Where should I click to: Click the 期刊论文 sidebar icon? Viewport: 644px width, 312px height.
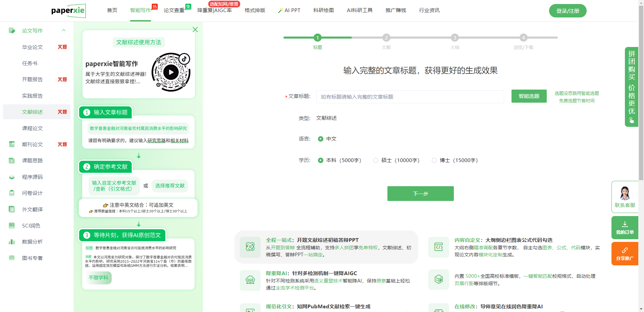[12, 144]
